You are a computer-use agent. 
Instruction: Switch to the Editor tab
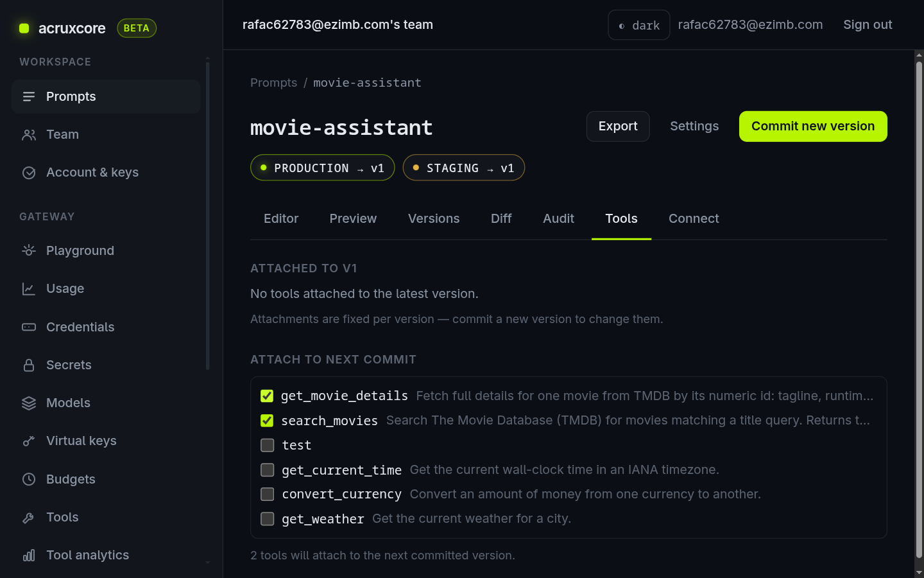click(x=281, y=219)
